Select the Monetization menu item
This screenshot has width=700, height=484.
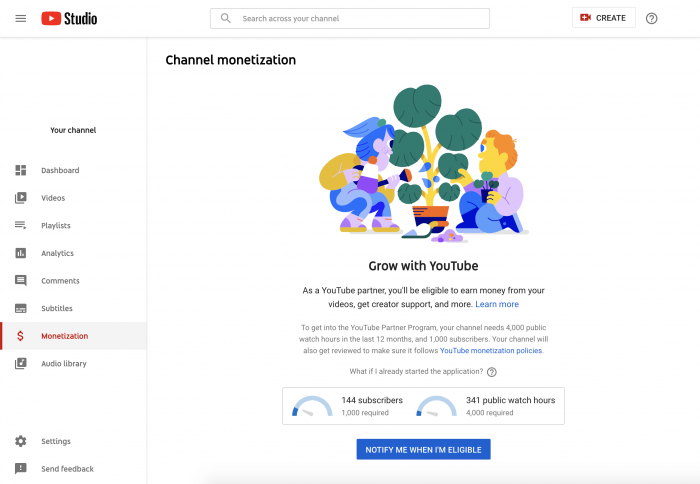(x=64, y=336)
